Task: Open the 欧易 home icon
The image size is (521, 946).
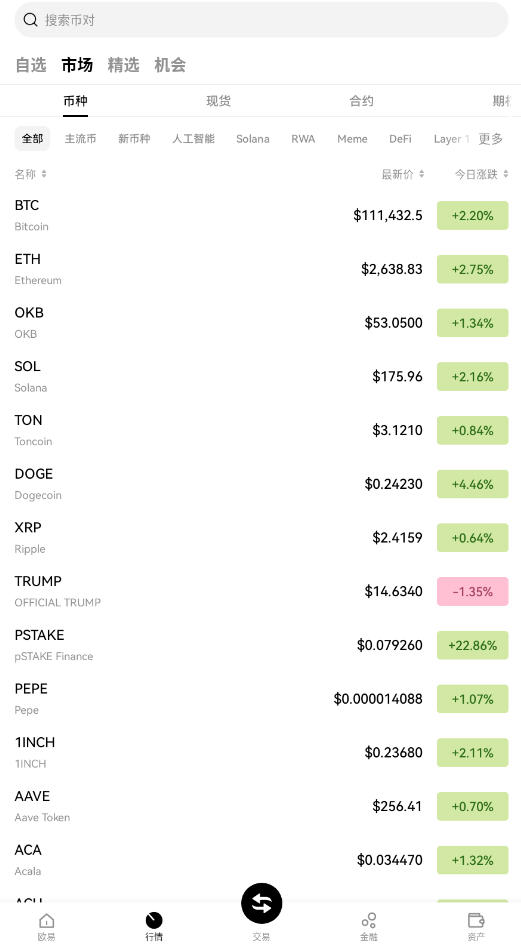Action: click(46, 920)
